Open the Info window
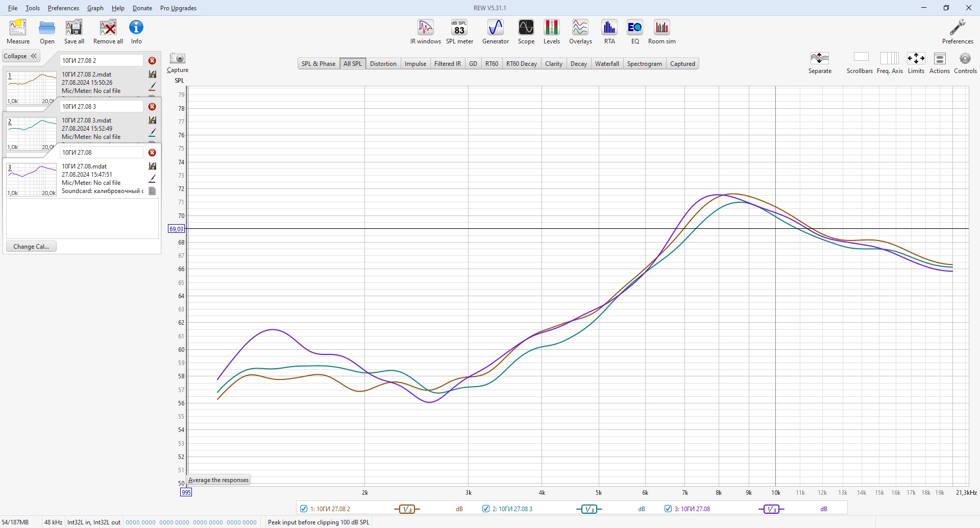This screenshot has height=528, width=980. point(136,32)
